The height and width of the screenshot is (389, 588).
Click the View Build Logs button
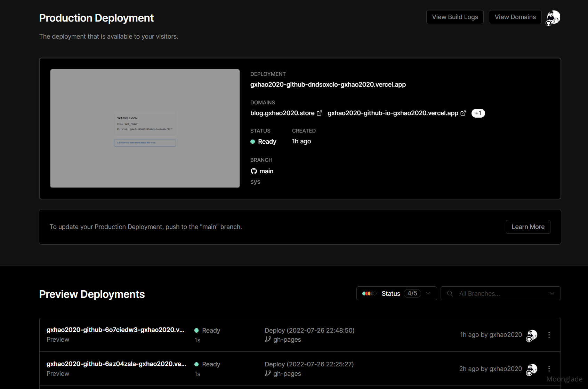tap(455, 17)
